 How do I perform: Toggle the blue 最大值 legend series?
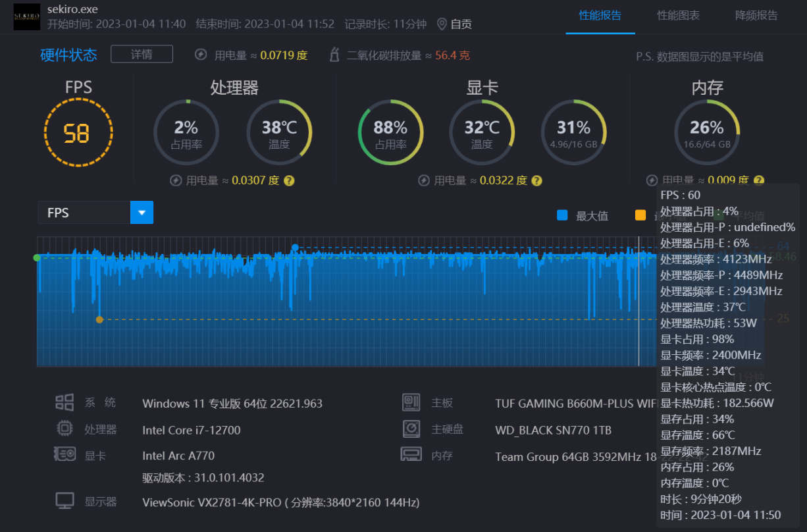[x=583, y=215]
